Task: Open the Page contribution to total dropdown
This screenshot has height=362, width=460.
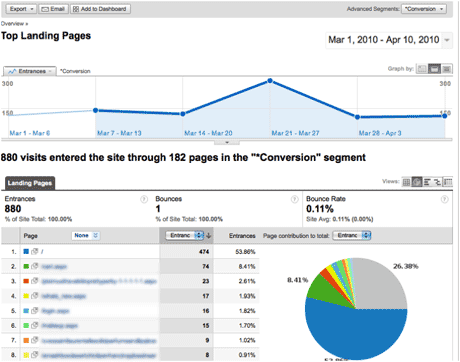Action: click(x=352, y=235)
